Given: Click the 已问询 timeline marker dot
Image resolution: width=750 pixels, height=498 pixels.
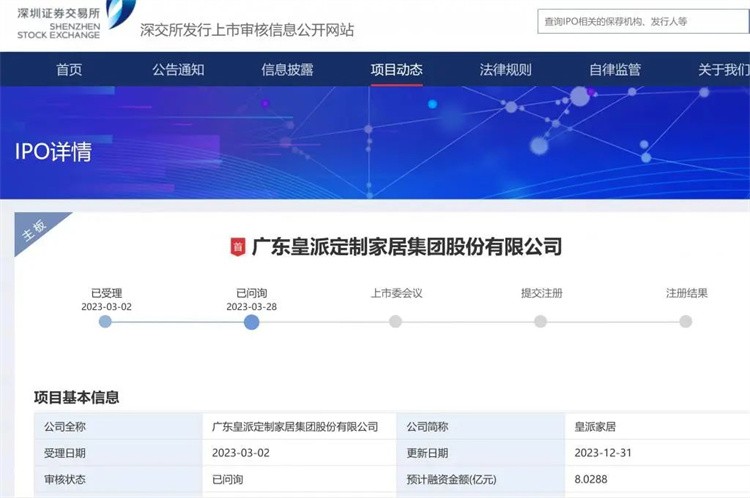Looking at the screenshot, I should pos(252,322).
